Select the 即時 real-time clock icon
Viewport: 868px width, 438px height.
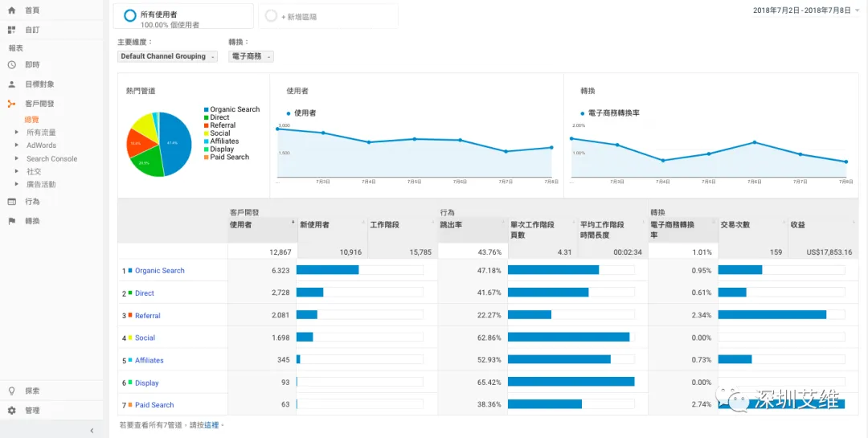click(11, 65)
